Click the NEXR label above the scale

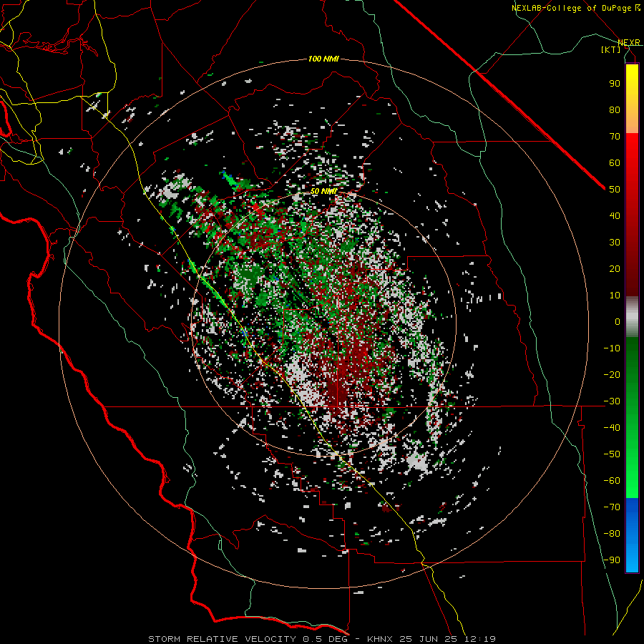point(629,43)
